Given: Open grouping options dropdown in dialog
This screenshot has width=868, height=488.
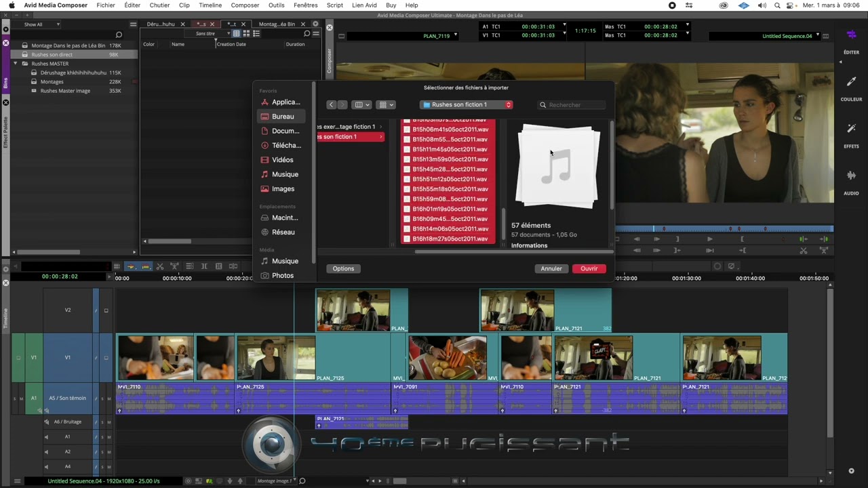Looking at the screenshot, I should 385,104.
